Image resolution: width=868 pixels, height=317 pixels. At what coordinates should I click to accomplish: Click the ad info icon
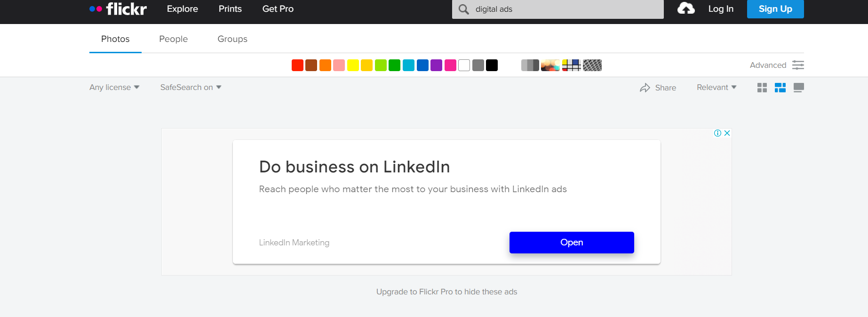tap(717, 133)
